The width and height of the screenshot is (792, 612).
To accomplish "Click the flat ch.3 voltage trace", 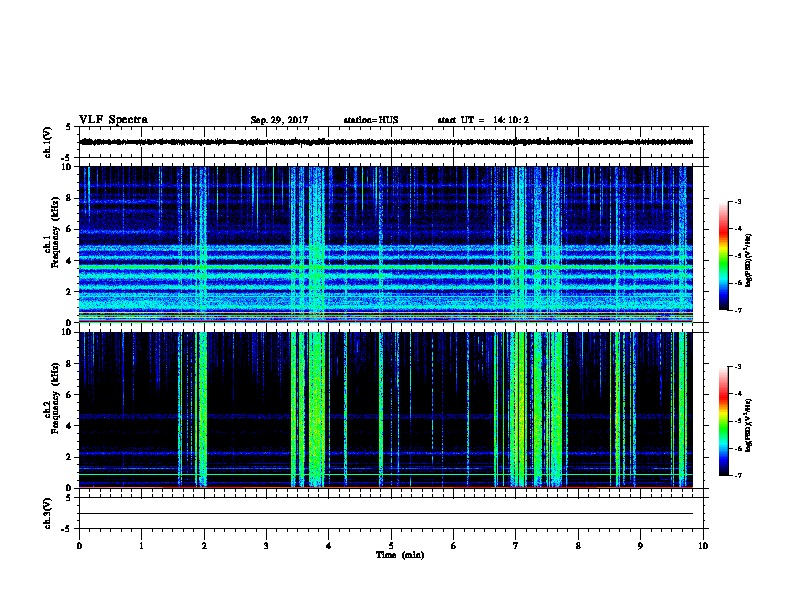I will [386, 514].
